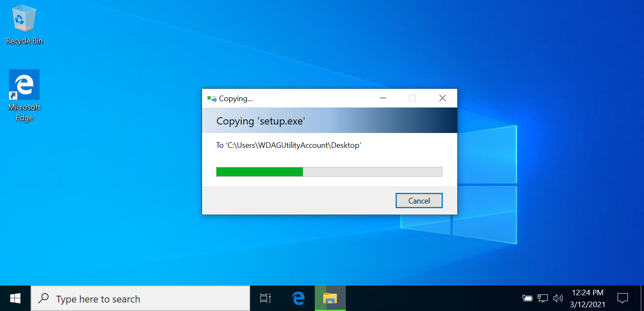Click the Show desktop strip on taskbar edge
Viewport: 644px width, 311px height.
coord(642,299)
